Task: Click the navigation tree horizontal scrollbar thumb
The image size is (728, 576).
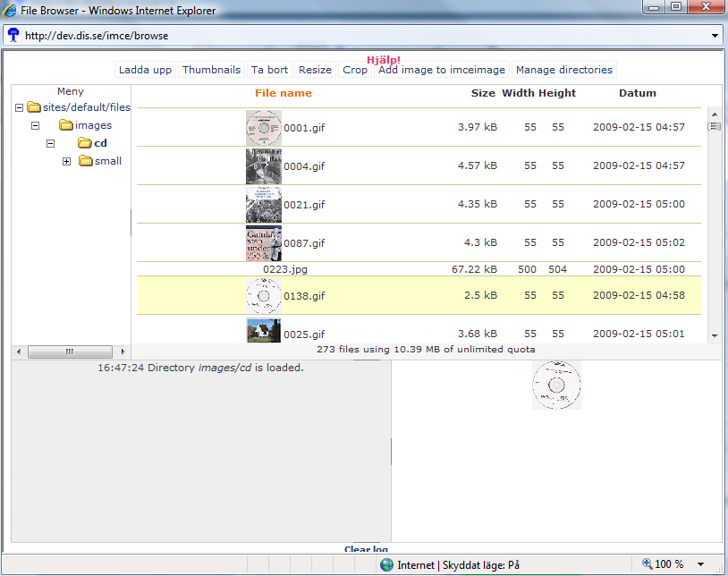Action: [70, 352]
